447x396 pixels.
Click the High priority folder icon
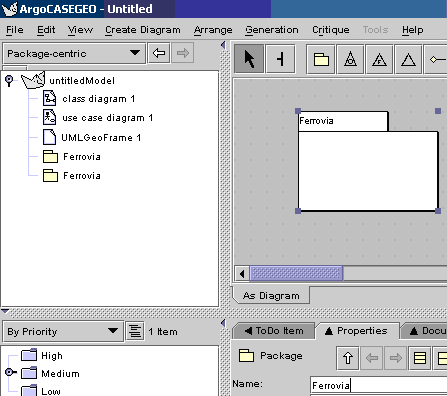29,355
